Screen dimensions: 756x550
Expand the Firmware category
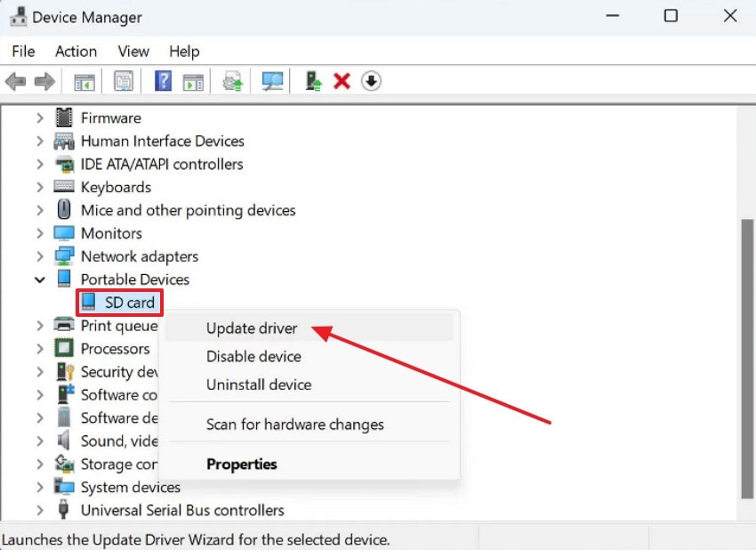(40, 117)
